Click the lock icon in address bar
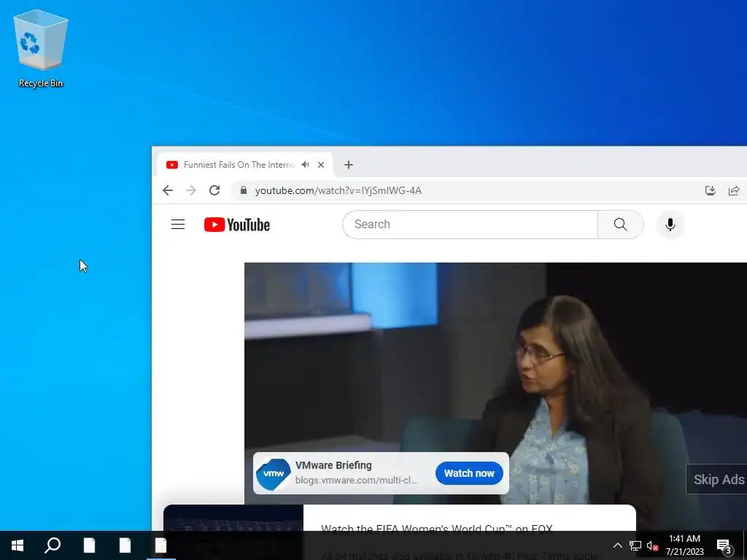Screen dimensions: 747x560 [x=244, y=190]
